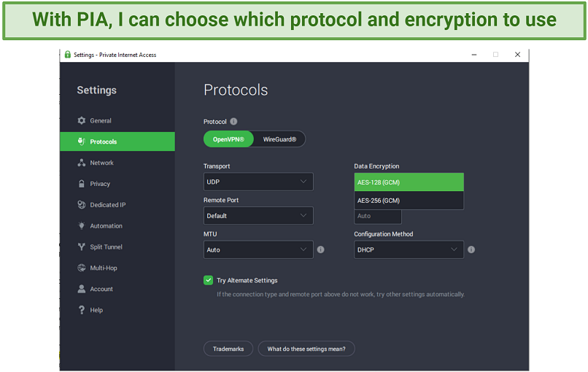Choose AES-256 (GCM) encryption option

tap(409, 201)
